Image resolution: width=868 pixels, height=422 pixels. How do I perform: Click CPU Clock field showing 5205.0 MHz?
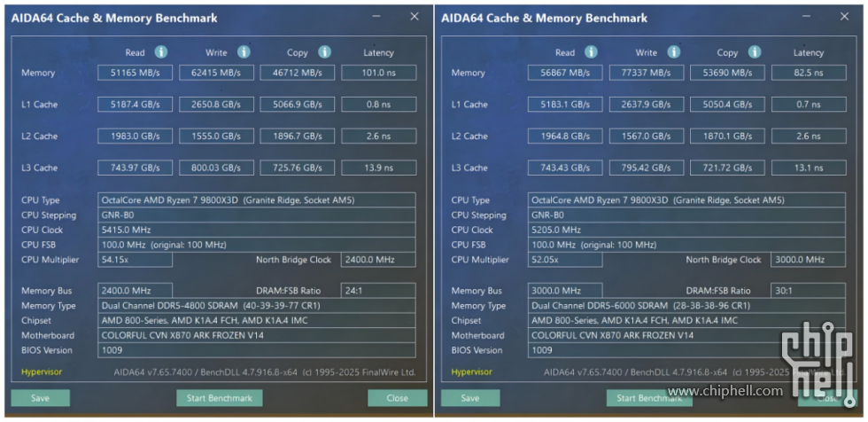686,230
